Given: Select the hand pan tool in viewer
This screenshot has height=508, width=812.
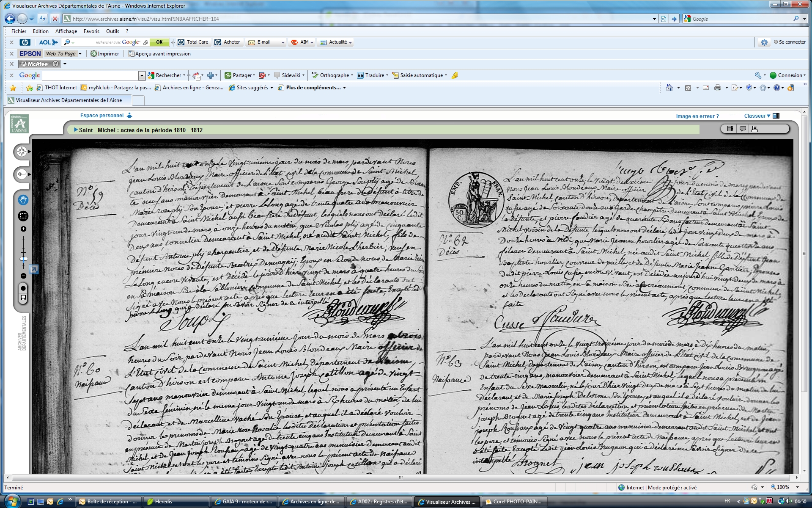Looking at the screenshot, I should tap(23, 200).
